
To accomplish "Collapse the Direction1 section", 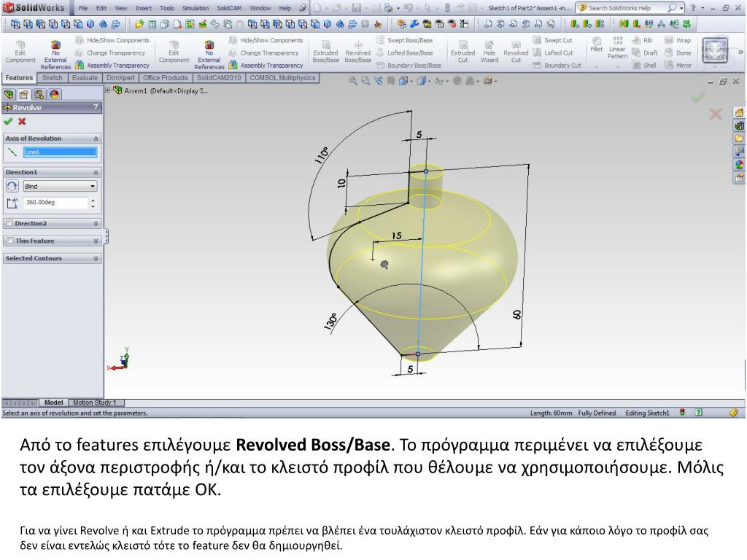I will point(96,172).
